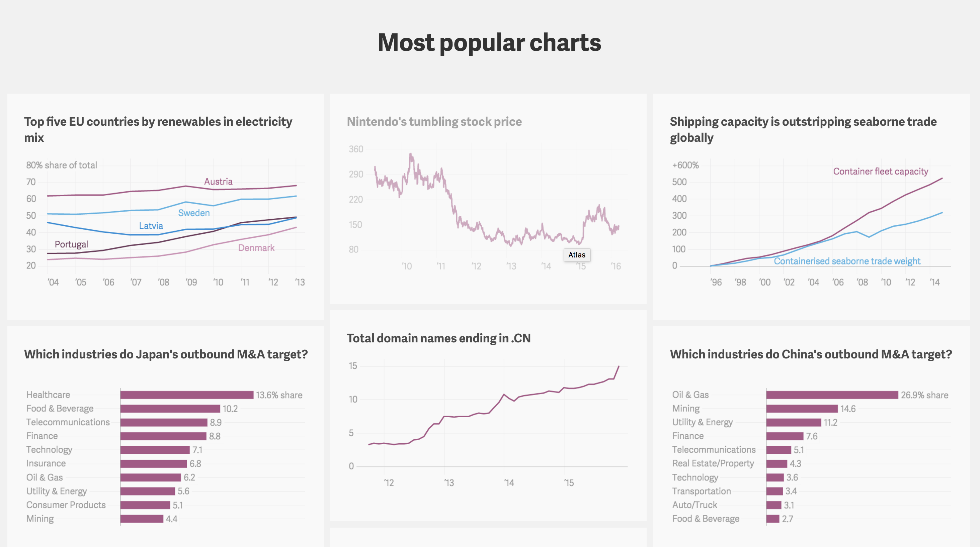Click the Container fleet capacity label
Viewport: 980px width, 547px height.
pos(880,172)
